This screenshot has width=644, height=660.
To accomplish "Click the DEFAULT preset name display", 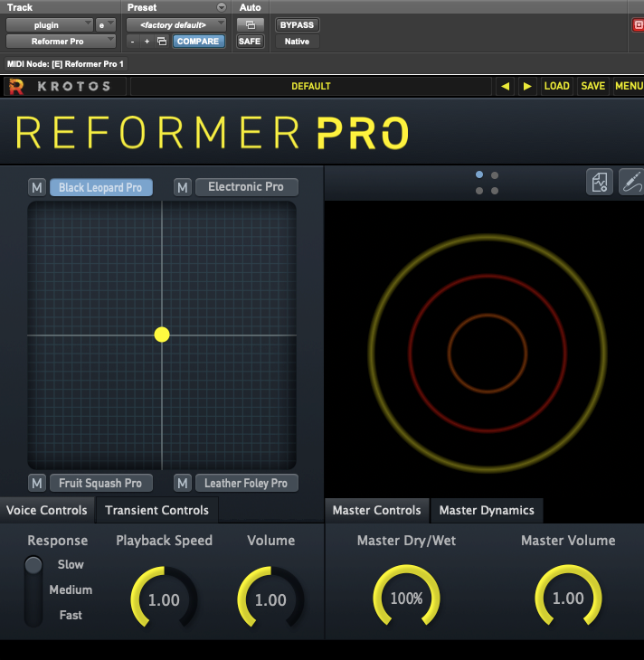I will coord(311,86).
